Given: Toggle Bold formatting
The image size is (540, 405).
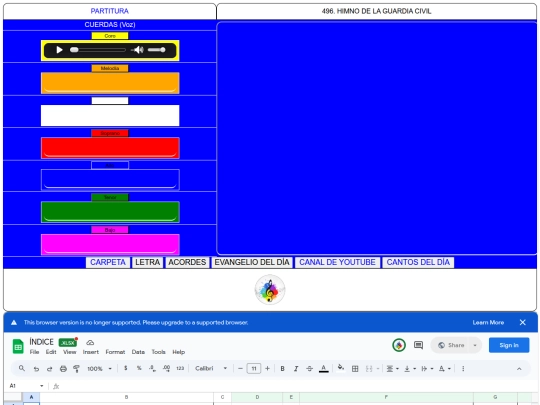Looking at the screenshot, I should [282, 368].
